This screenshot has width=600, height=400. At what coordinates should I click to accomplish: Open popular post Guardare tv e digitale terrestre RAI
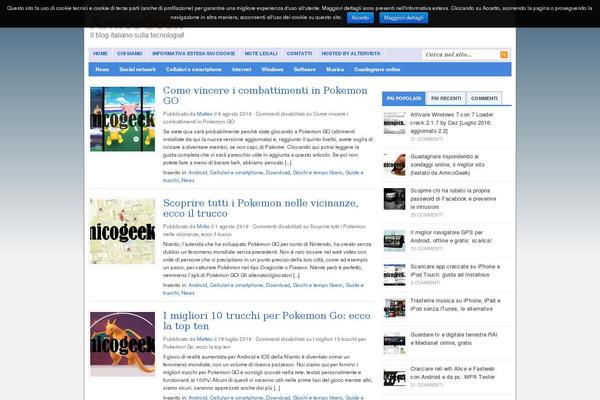(x=453, y=339)
